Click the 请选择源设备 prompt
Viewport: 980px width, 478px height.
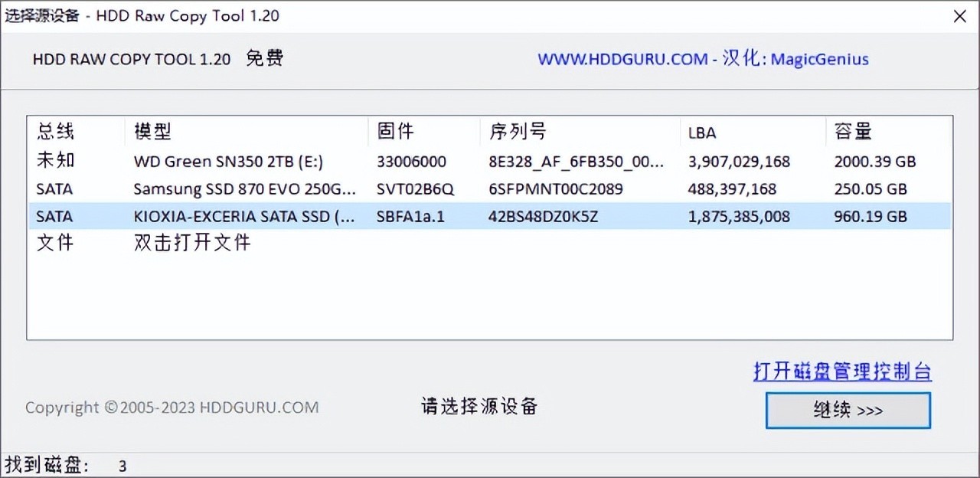coord(479,406)
